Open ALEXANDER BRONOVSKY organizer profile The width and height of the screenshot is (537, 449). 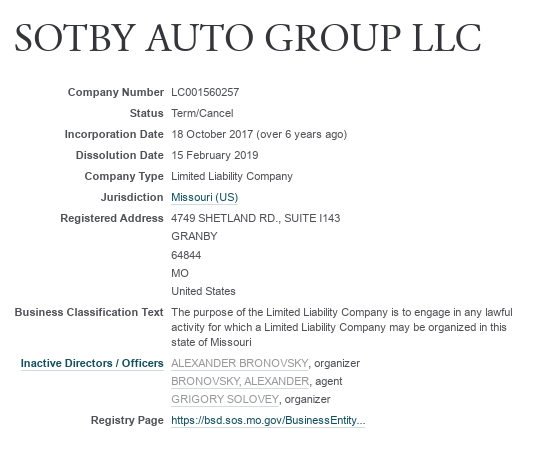click(x=239, y=363)
